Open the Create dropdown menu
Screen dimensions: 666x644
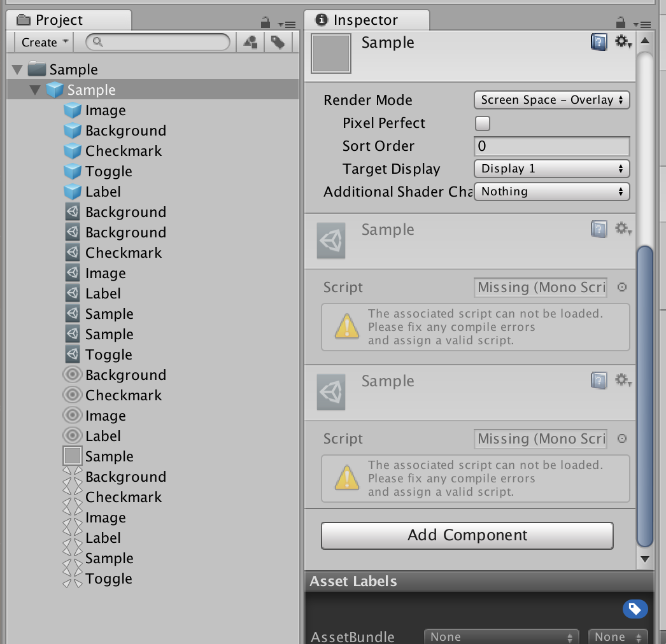(44, 42)
